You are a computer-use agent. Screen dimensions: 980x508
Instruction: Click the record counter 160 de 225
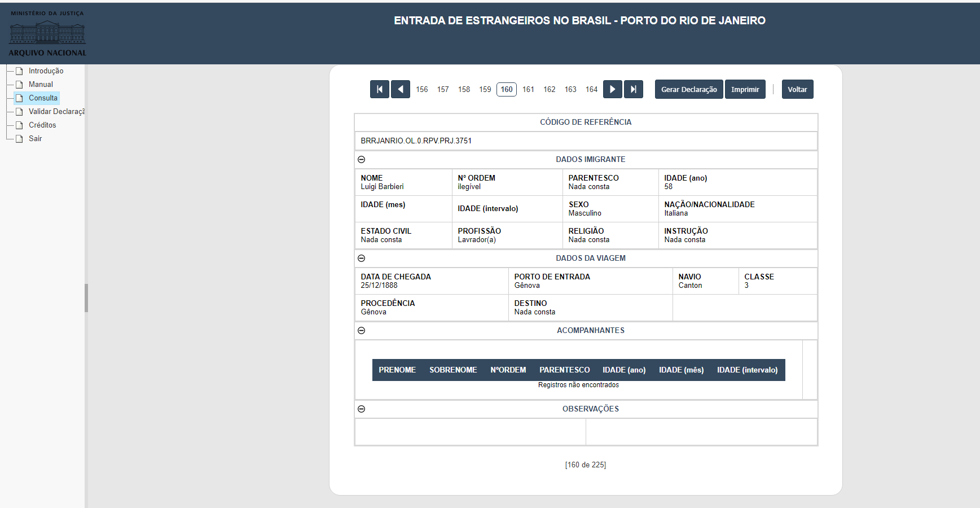click(586, 465)
